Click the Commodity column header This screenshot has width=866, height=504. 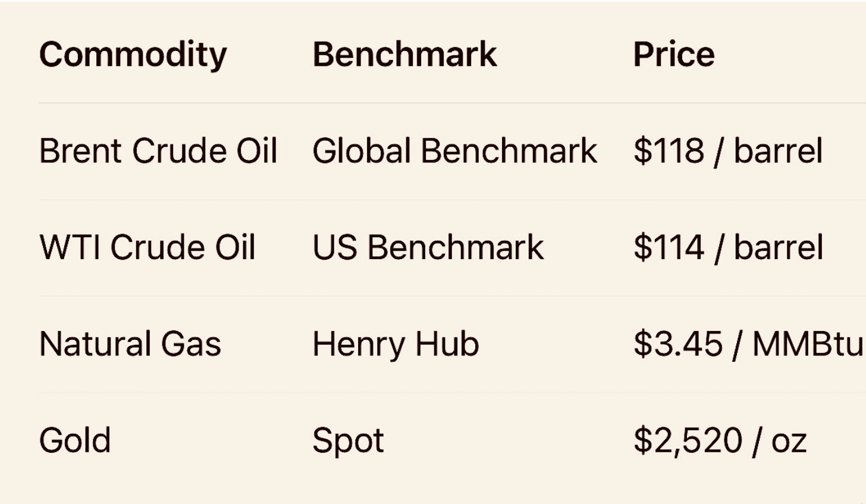click(133, 55)
